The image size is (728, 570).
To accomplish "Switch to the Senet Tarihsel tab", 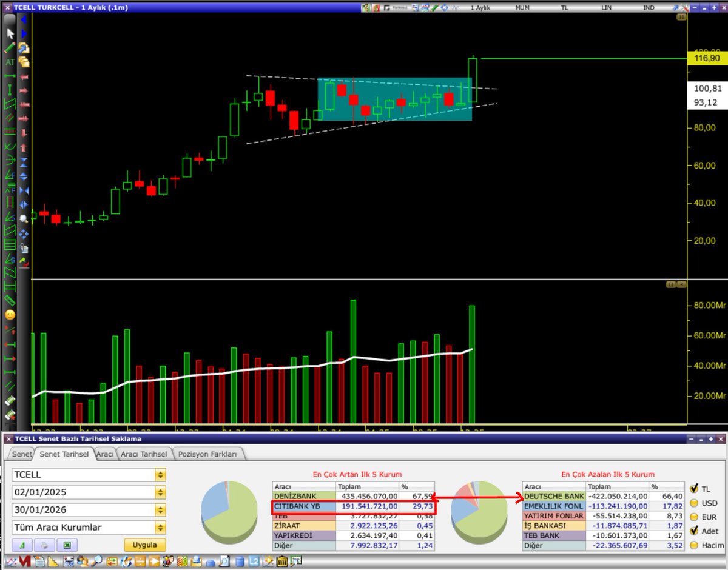I will [64, 454].
